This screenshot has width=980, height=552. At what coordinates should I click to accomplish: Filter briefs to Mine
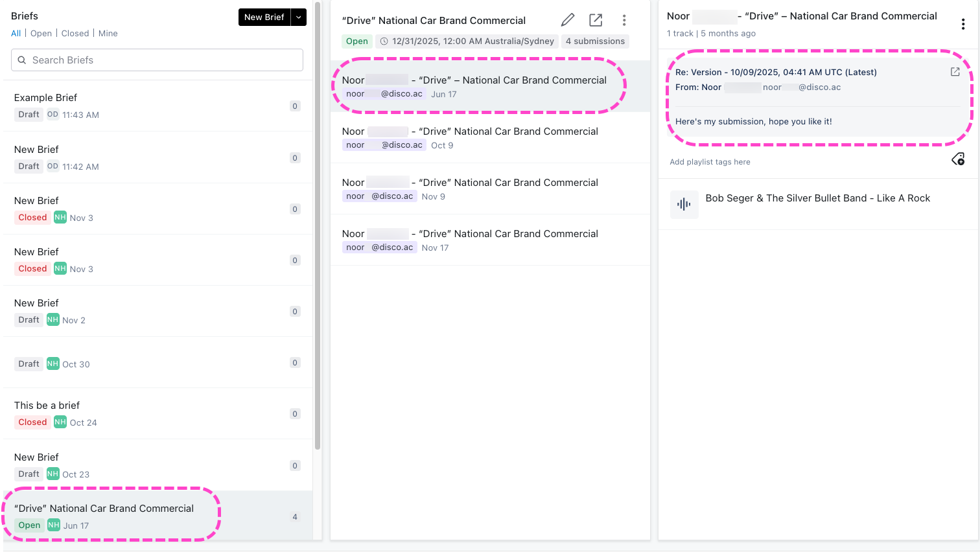click(x=108, y=33)
